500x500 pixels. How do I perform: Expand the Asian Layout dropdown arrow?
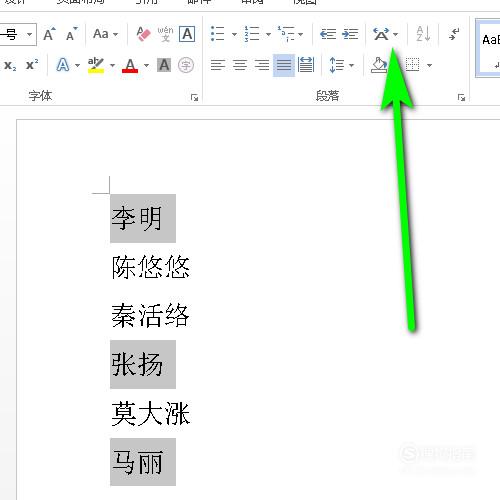click(x=395, y=34)
